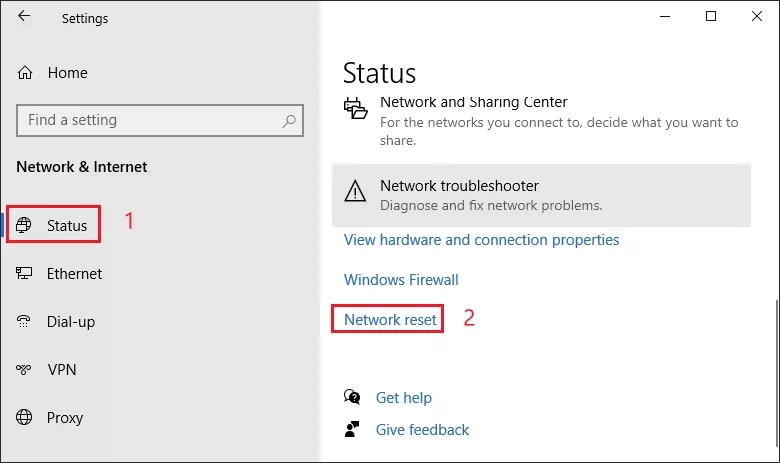
Task: Click 'Diagnose and fix network problems.' text
Action: point(491,205)
